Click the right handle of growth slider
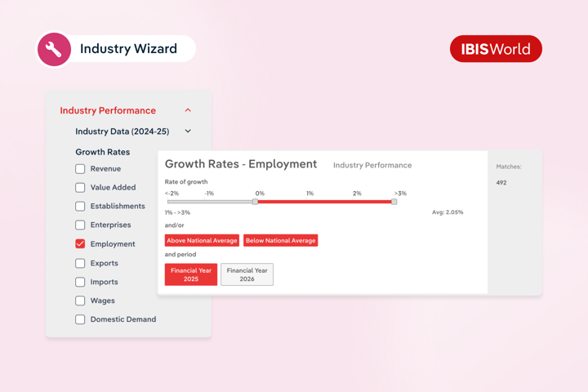The width and height of the screenshot is (588, 392). click(394, 202)
